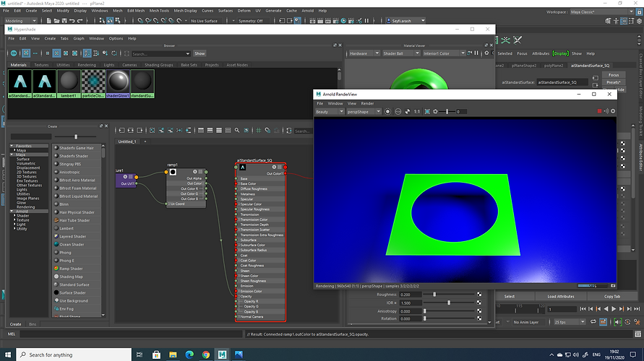Click the isolate selected icon in RenderView toolbar
This screenshot has width=644, height=361.
(387, 112)
